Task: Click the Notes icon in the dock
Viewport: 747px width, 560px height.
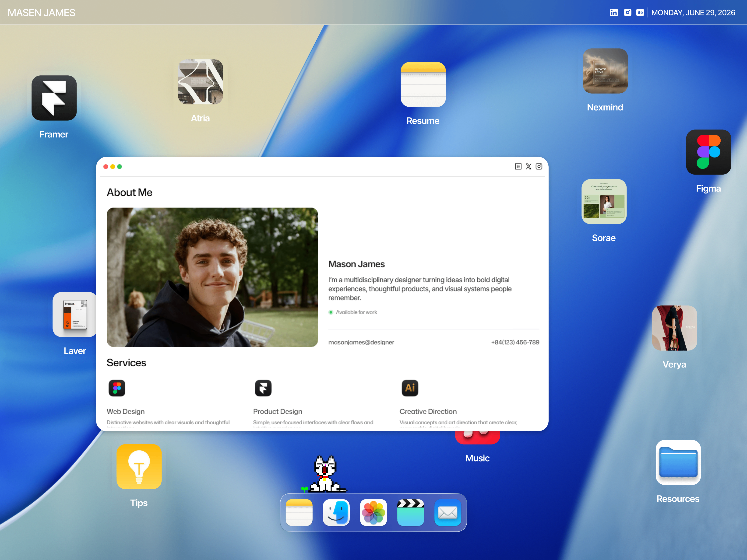Action: click(x=299, y=512)
